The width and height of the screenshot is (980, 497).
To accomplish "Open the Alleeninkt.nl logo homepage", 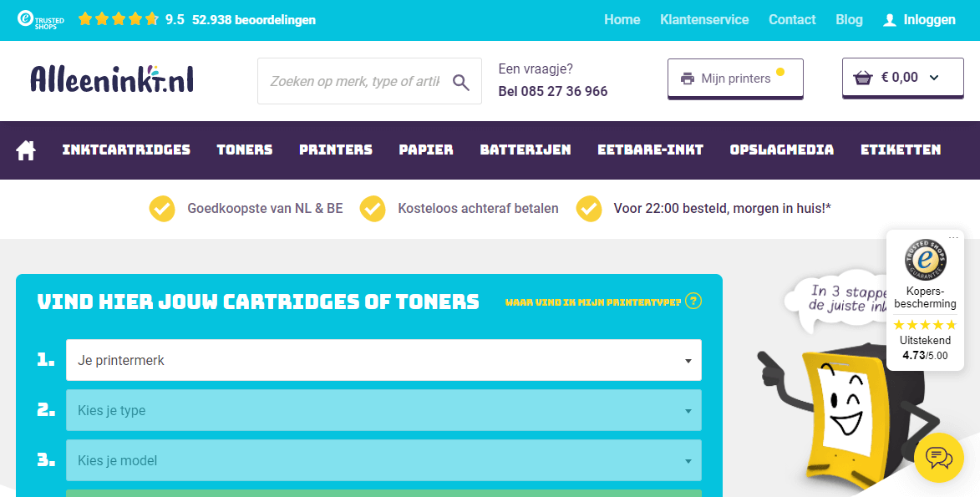I will tap(112, 79).
